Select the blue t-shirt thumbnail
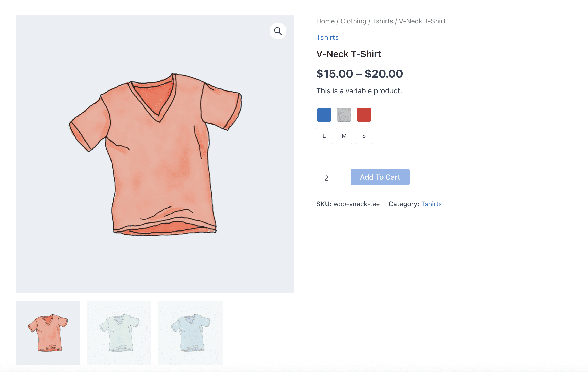 coord(190,333)
